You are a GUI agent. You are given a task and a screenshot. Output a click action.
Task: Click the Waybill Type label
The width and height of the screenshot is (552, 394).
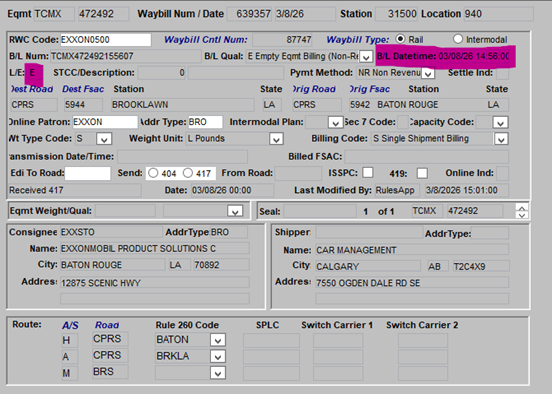(x=358, y=39)
